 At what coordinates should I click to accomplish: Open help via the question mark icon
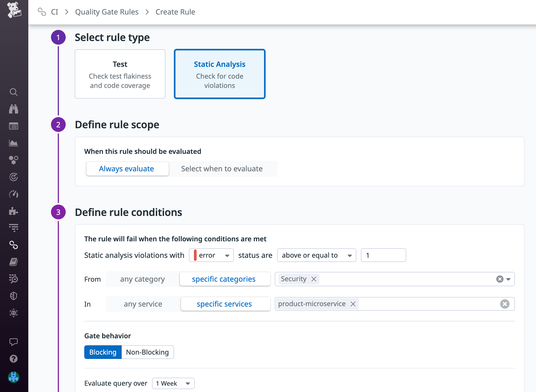point(14,358)
